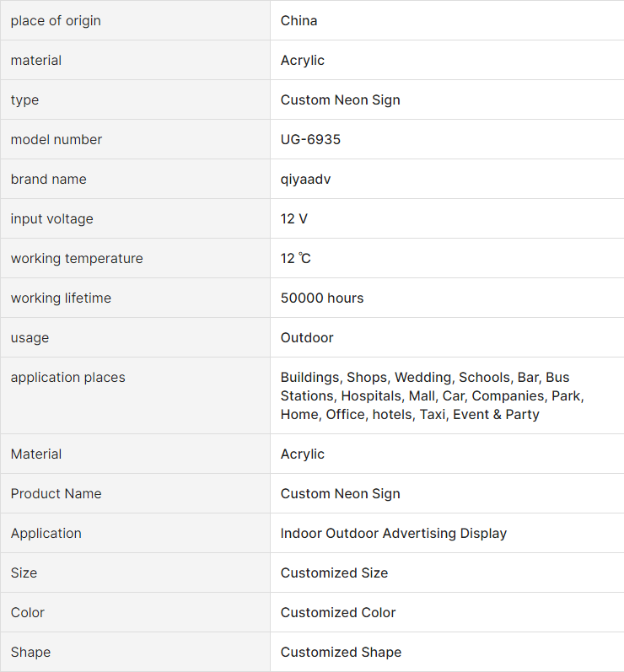The image size is (624, 672).
Task: Click the "brand name" label
Action: (x=48, y=179)
